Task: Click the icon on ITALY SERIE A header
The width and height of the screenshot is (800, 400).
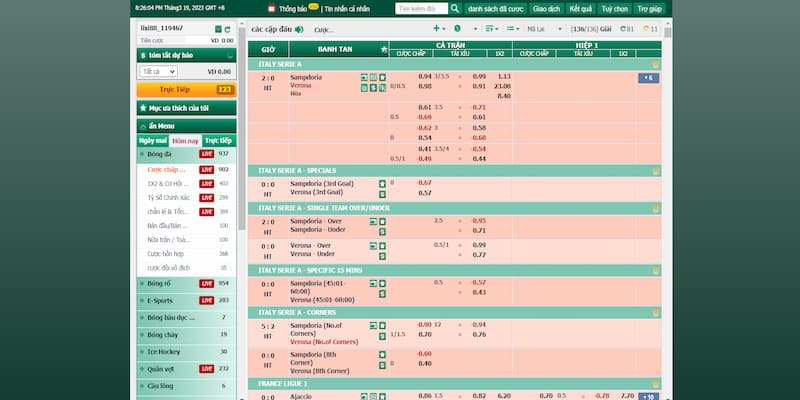Action: [x=656, y=65]
